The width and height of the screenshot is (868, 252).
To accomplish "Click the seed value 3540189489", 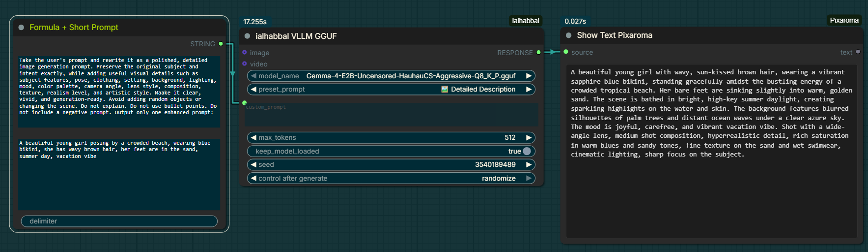I will tap(495, 164).
